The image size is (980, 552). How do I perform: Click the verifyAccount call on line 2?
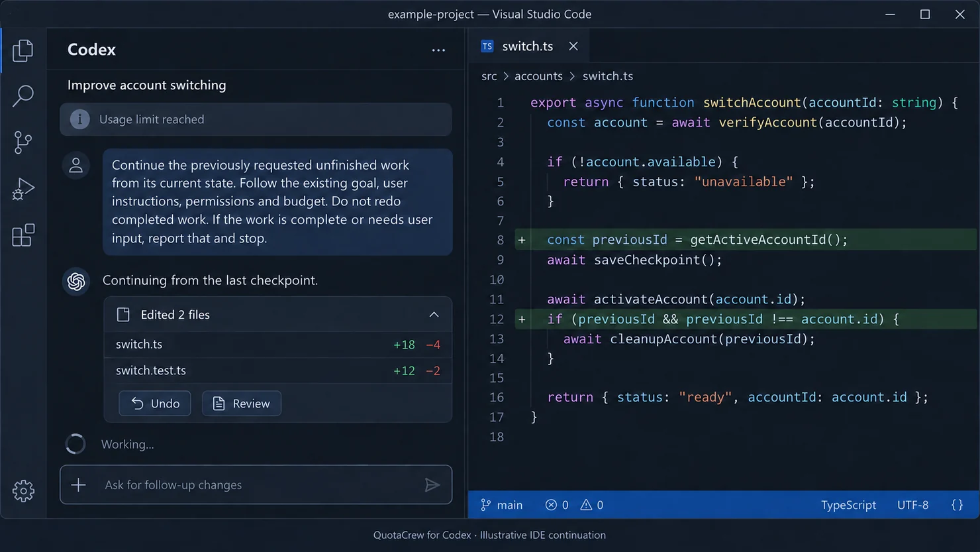point(813,123)
